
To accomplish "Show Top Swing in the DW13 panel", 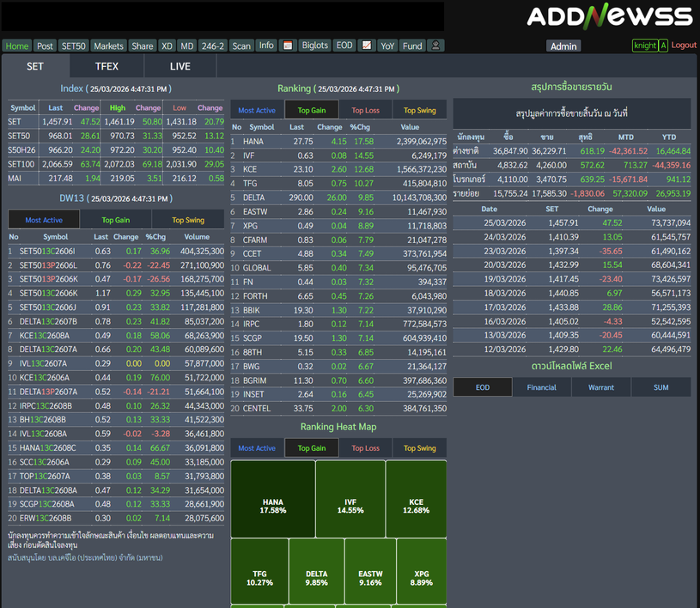I will click(x=188, y=220).
